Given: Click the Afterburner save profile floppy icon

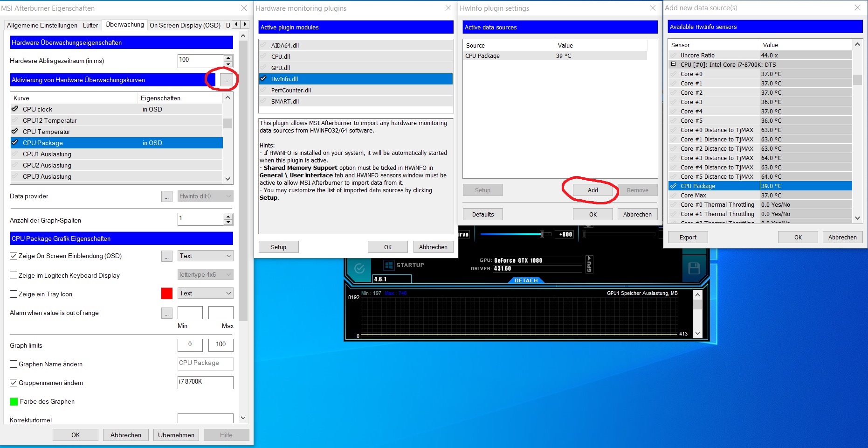Looking at the screenshot, I should (x=694, y=268).
